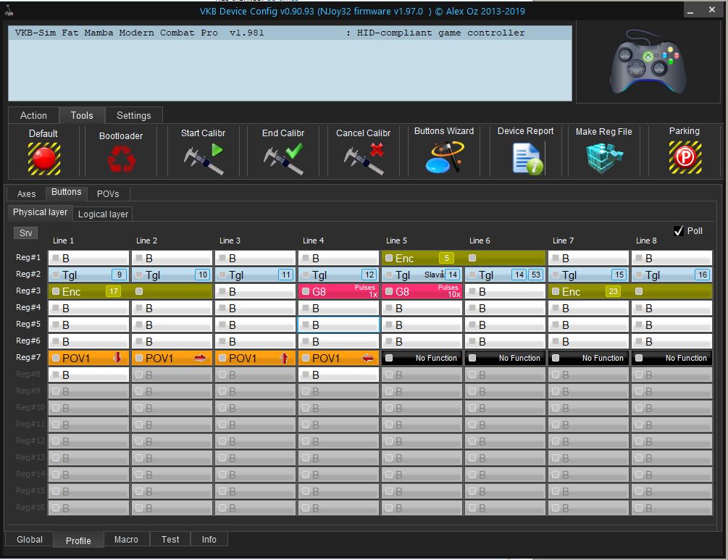
Task: Select the Reg#8 Line 1 B cell
Action: [88, 375]
